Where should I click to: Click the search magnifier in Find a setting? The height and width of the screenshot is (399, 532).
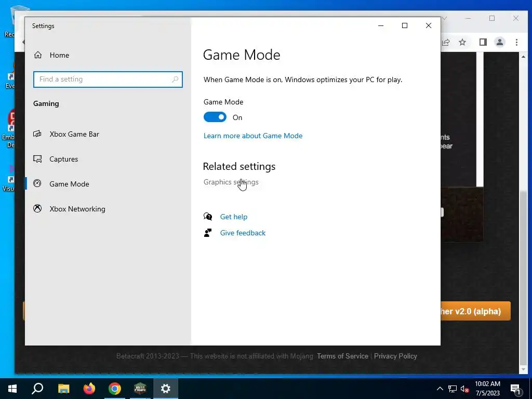tap(175, 79)
